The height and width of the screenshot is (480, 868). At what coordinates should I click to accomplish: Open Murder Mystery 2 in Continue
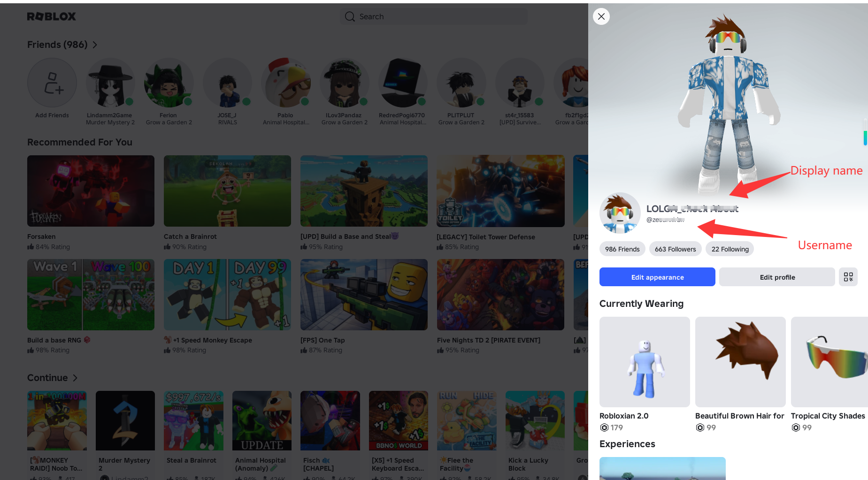tap(125, 420)
